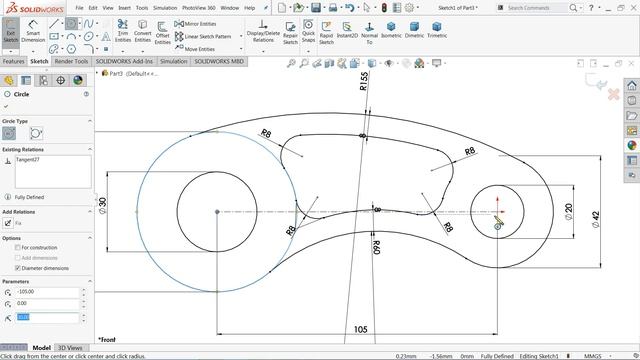Toggle Instant2D
Viewport: 640px width, 360px height.
point(347,30)
